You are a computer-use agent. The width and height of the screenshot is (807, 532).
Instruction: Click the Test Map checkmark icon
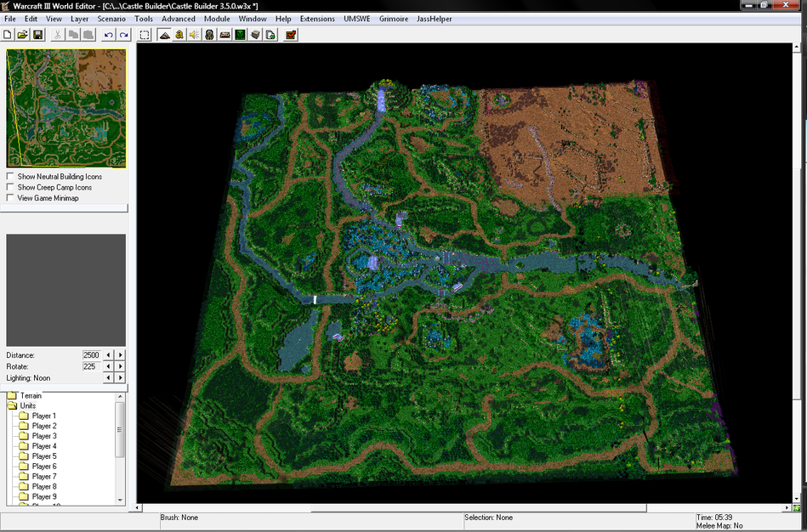coord(291,35)
